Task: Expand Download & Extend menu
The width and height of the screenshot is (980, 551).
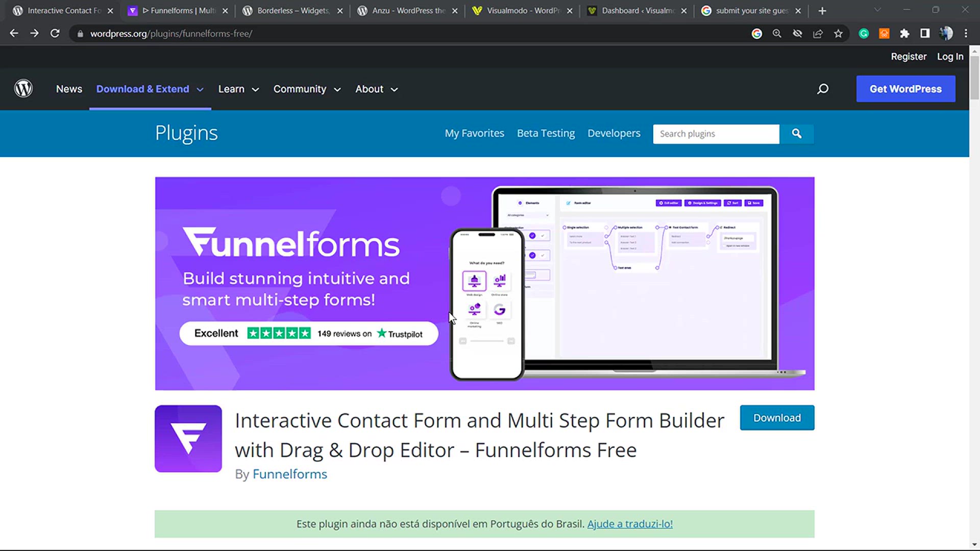Action: (x=150, y=89)
